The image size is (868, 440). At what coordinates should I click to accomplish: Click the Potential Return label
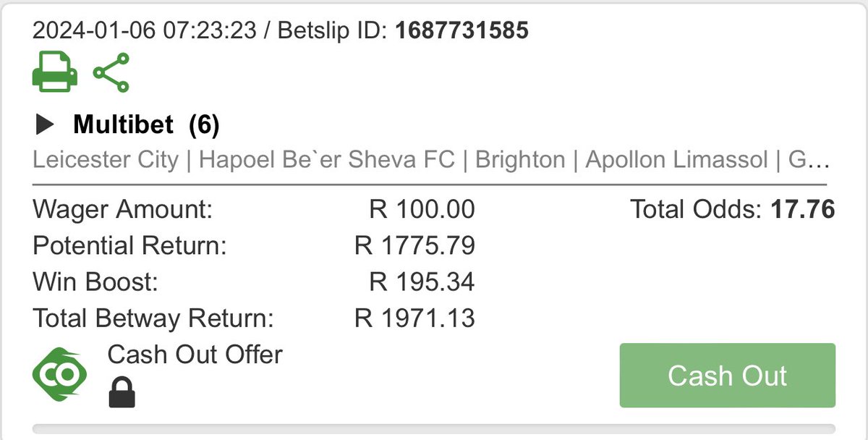coord(130,246)
